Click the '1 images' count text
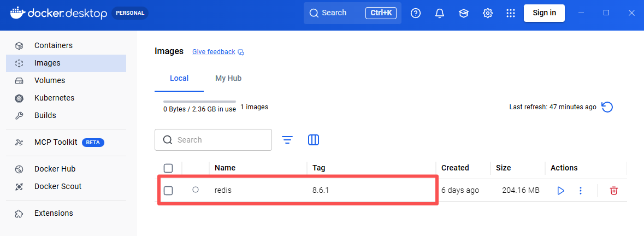Image resolution: width=644 pixels, height=236 pixels. point(254,107)
